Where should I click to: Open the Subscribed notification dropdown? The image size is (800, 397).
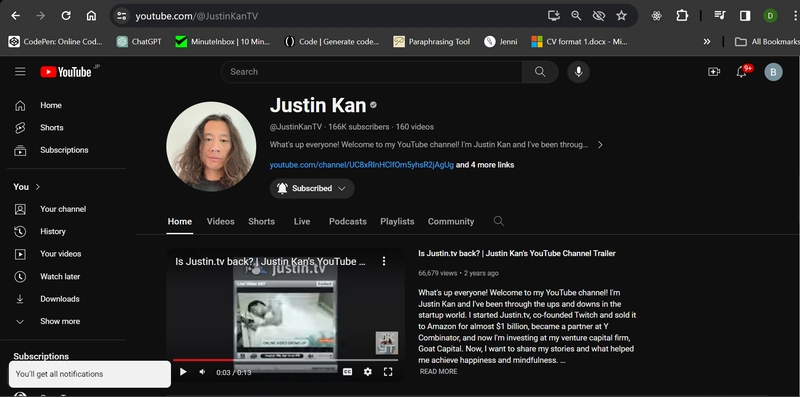coord(312,188)
